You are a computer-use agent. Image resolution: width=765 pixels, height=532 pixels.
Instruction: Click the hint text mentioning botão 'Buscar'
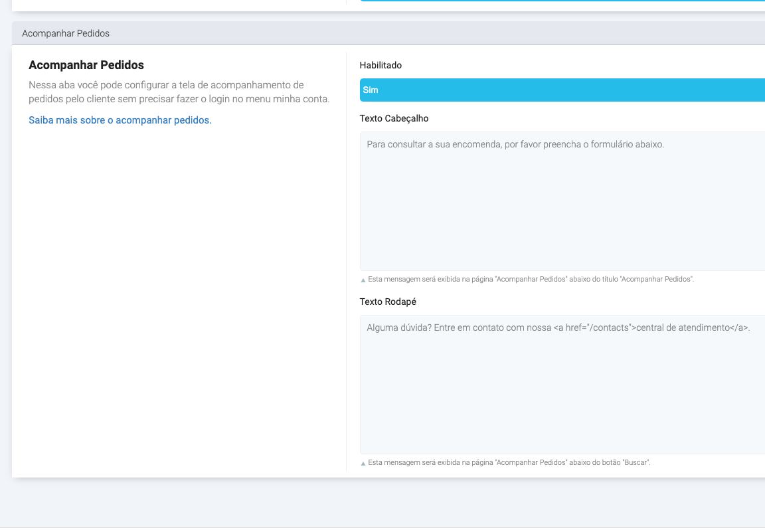(x=509, y=462)
